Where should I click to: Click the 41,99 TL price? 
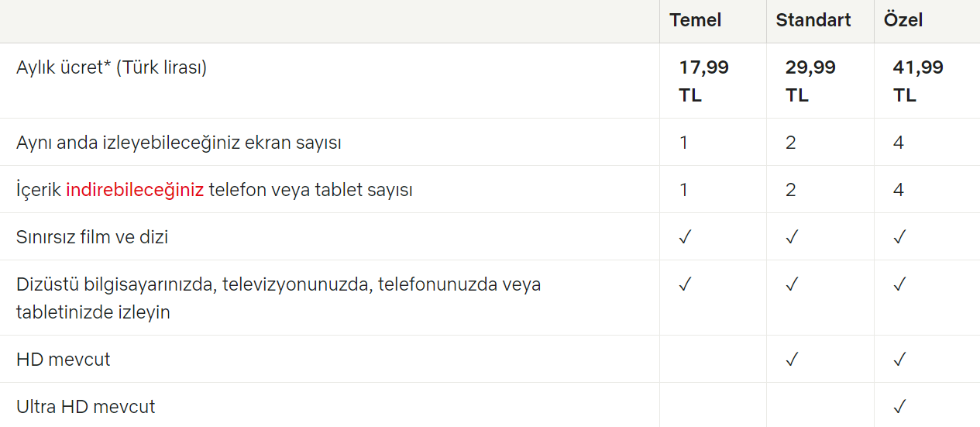pos(919,81)
